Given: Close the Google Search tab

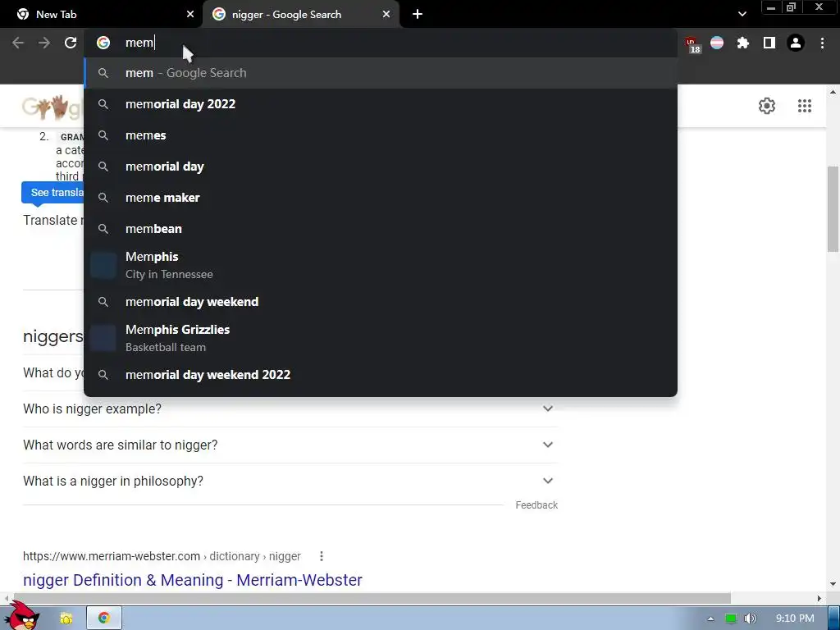Looking at the screenshot, I should coord(386,15).
